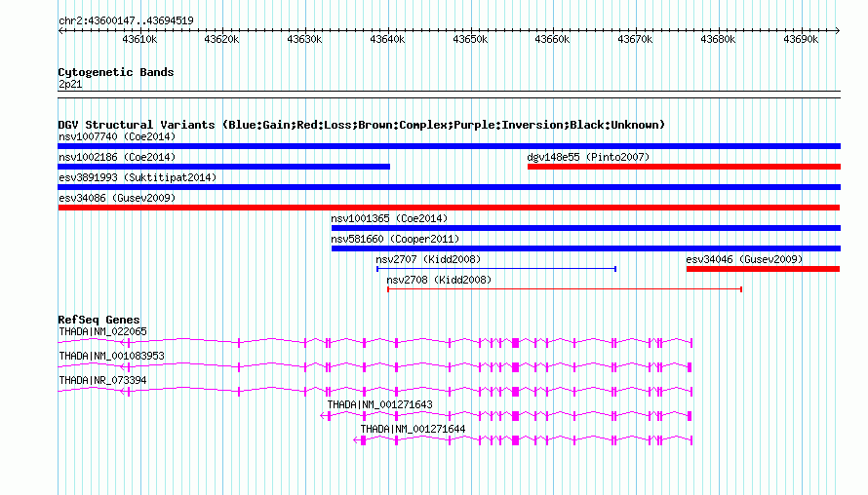Click the THADA NM_022065 gene model glyph
Viewport: 868px width, 495px height.
(x=375, y=343)
